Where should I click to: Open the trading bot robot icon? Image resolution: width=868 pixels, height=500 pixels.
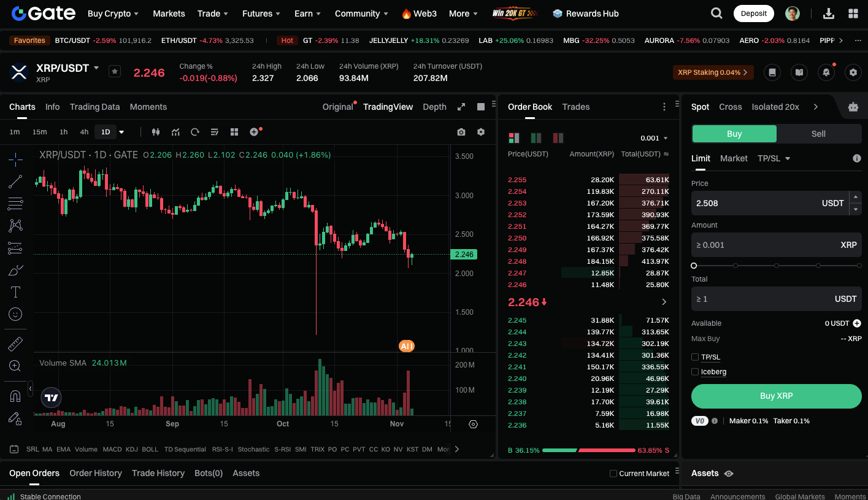853,107
